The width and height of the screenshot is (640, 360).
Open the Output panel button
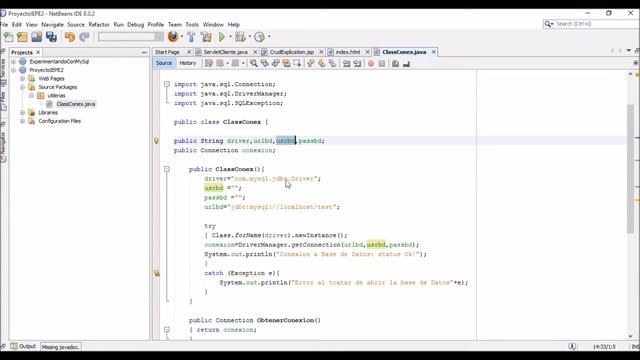(x=24, y=347)
